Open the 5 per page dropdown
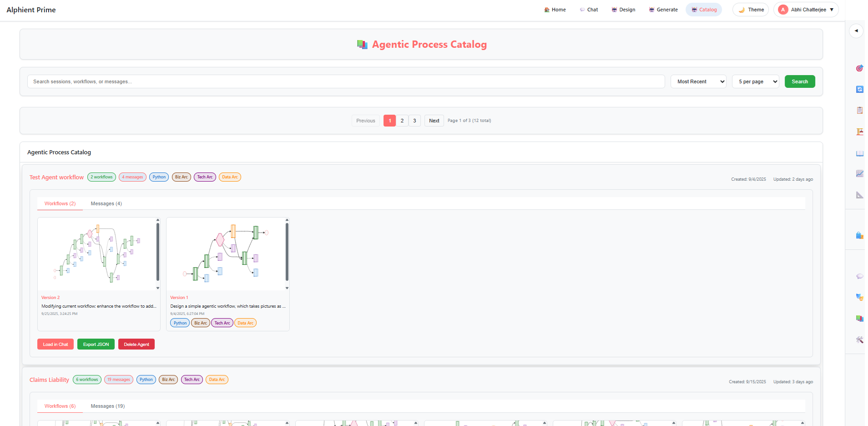 [x=755, y=81]
